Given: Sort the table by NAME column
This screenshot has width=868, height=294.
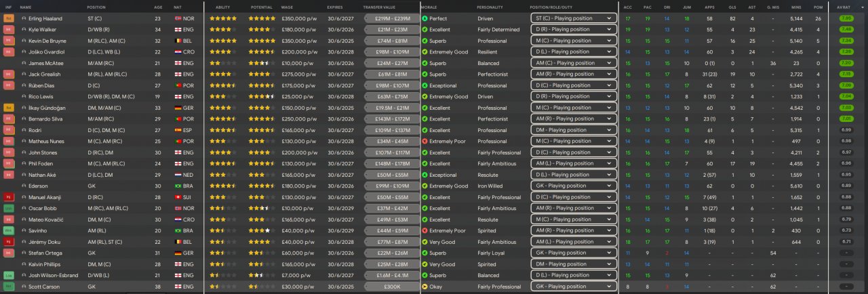Looking at the screenshot, I should click(26, 7).
